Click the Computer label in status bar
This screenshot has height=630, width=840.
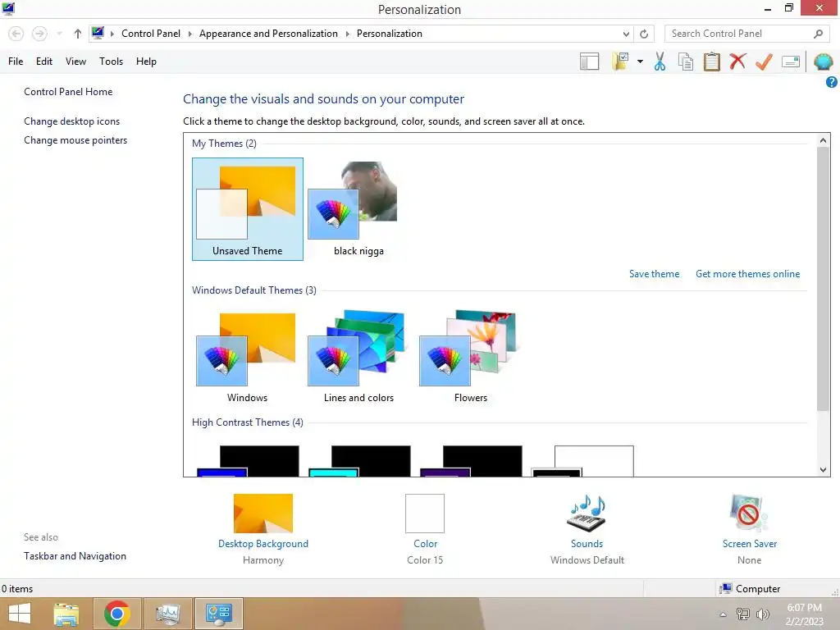point(757,589)
